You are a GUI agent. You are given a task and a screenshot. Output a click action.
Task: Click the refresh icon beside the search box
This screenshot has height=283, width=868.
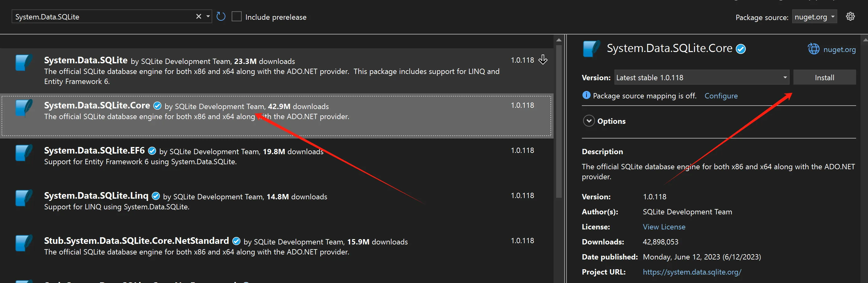pyautogui.click(x=221, y=17)
